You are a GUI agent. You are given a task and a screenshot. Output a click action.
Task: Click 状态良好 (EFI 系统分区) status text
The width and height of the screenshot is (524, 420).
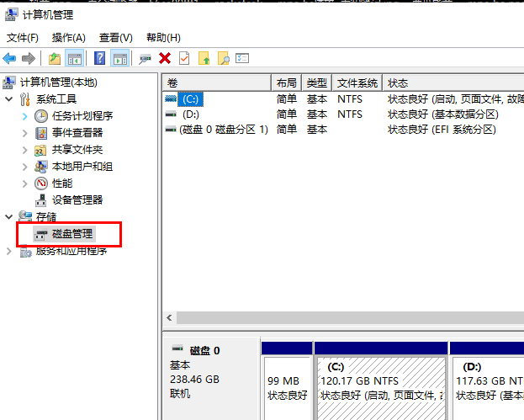pos(442,130)
